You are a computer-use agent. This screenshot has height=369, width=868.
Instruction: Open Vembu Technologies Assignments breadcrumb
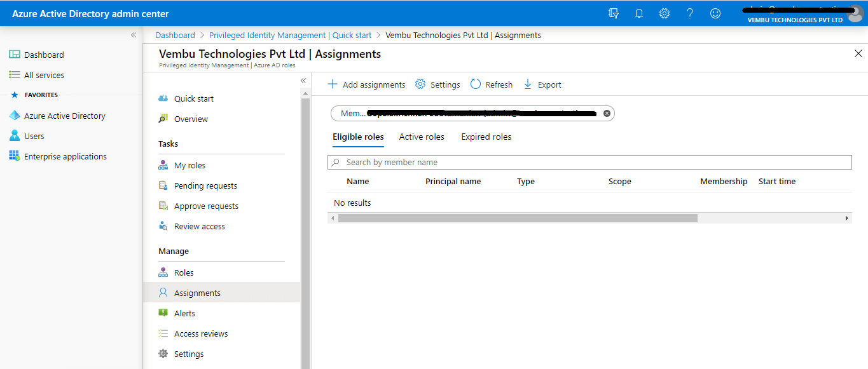pyautogui.click(x=464, y=36)
